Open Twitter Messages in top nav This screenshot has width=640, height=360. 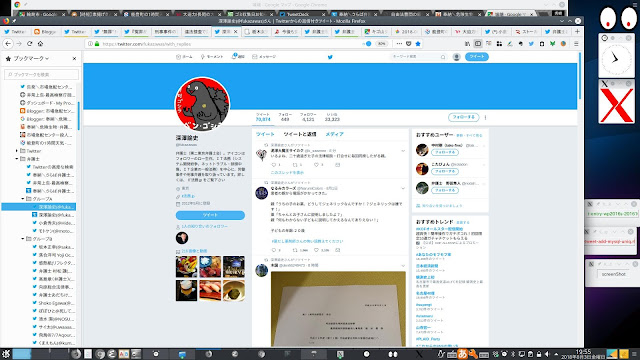[264, 57]
